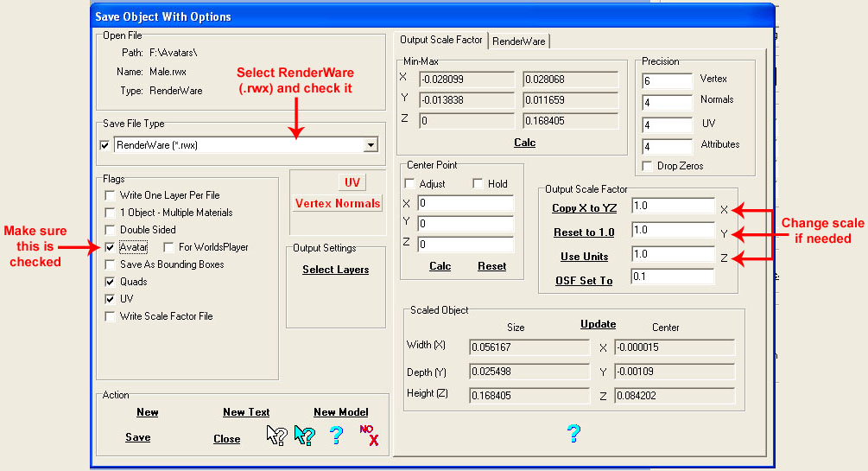Click the cyan arrow context-help icon

coord(304,436)
